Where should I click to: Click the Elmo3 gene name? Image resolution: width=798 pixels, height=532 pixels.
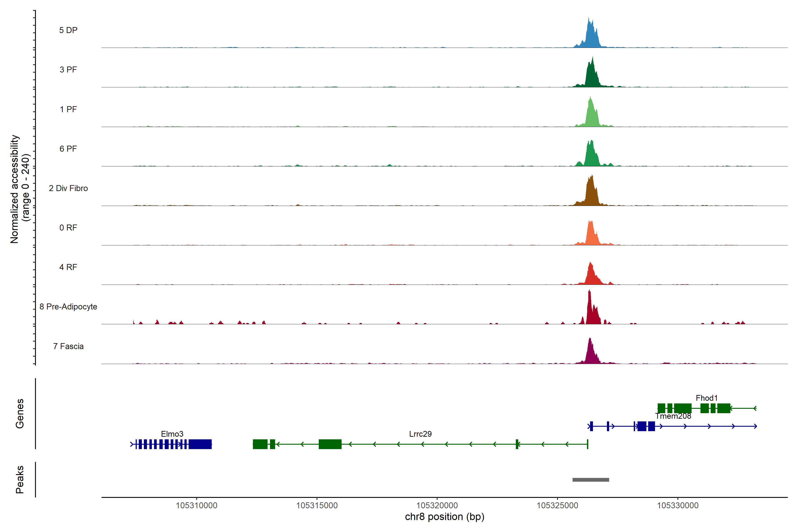pos(172,434)
